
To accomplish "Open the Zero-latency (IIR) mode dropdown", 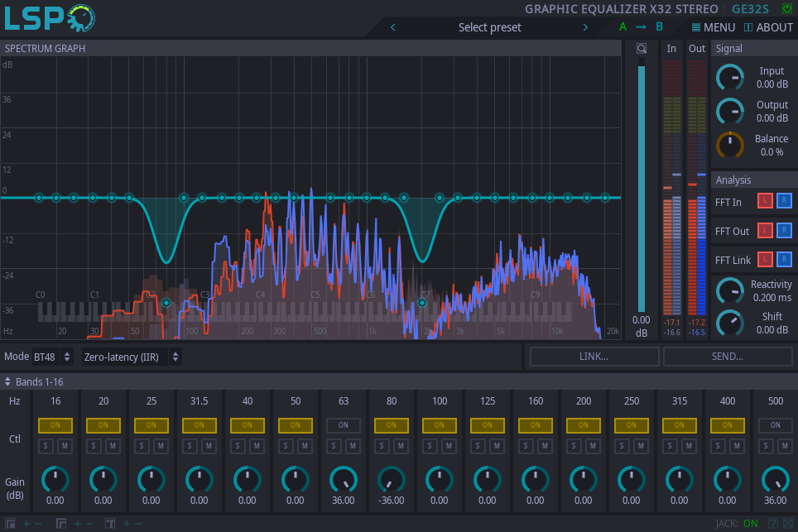I will pos(132,357).
